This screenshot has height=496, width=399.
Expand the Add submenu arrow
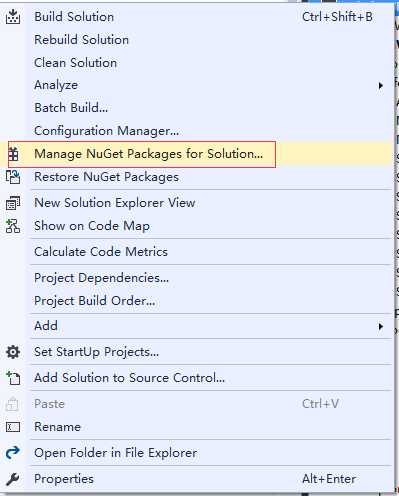[x=380, y=326]
